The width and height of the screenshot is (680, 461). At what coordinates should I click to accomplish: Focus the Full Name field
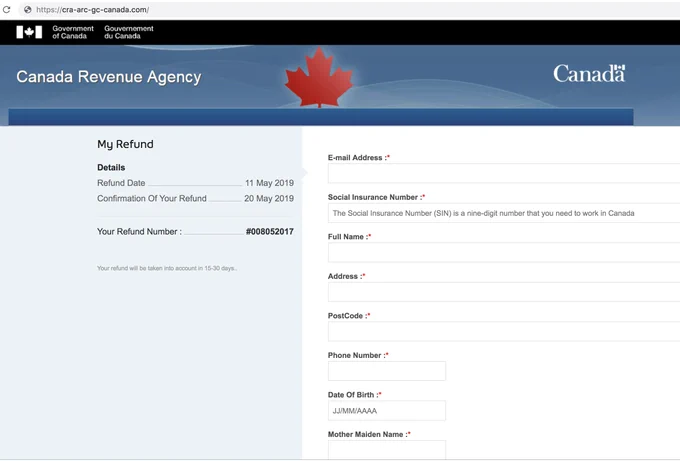coord(504,252)
